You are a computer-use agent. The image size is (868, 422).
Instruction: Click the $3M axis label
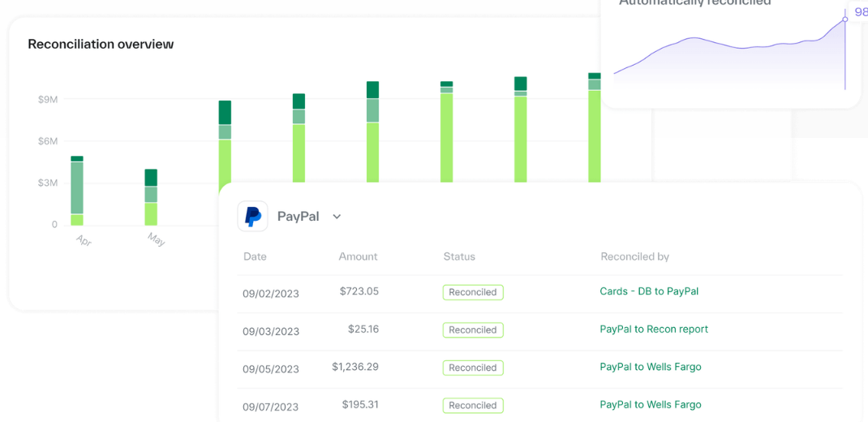pos(48,183)
